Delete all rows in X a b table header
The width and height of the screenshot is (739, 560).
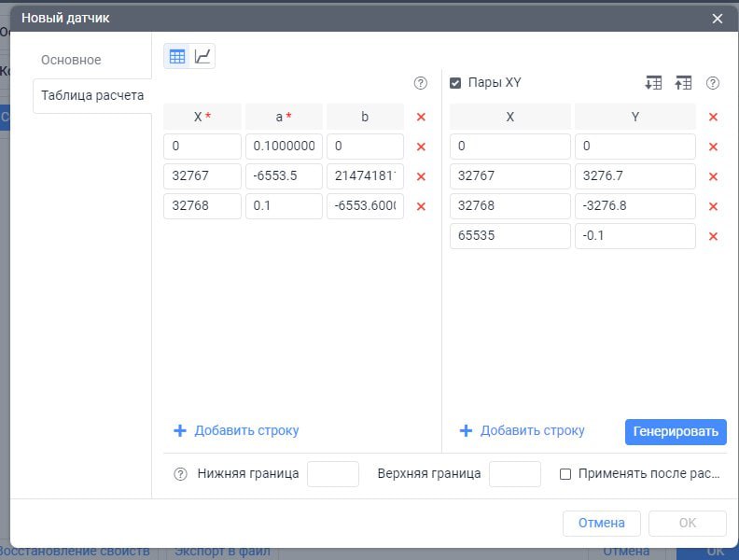421,117
